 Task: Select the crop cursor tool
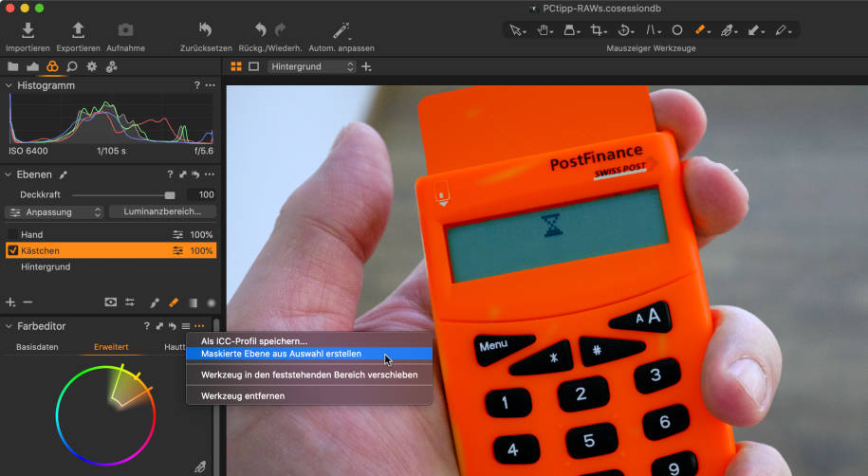(598, 30)
